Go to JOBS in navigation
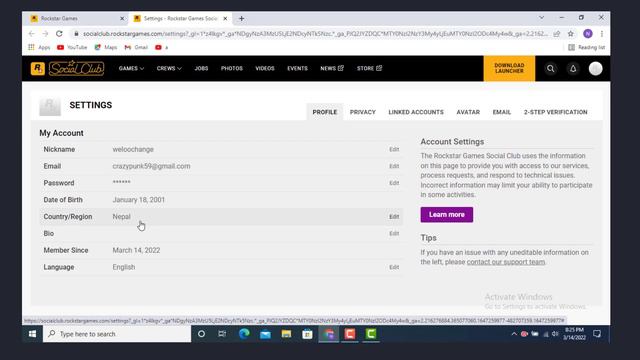Screen dimensions: 640x360 click(x=201, y=68)
